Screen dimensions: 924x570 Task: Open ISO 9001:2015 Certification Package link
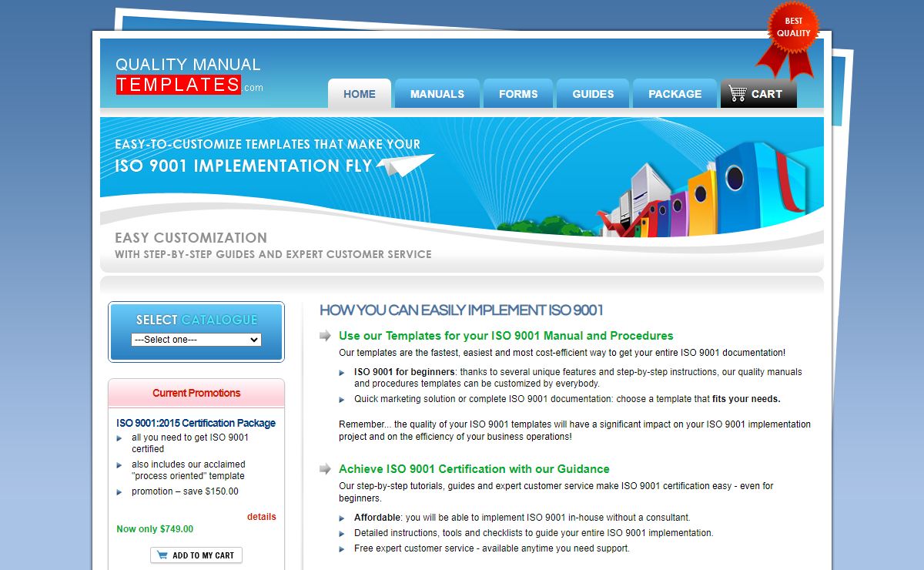coord(196,423)
